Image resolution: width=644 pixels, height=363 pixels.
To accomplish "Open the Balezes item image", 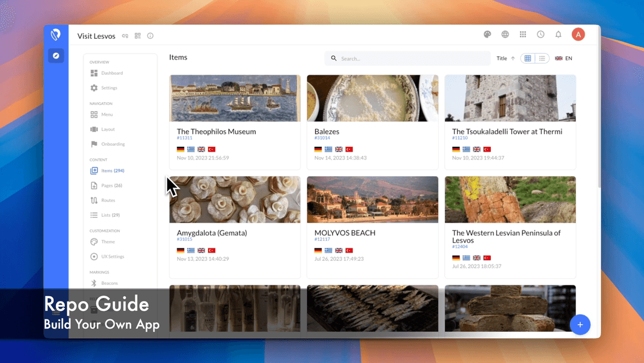I will 373,99.
